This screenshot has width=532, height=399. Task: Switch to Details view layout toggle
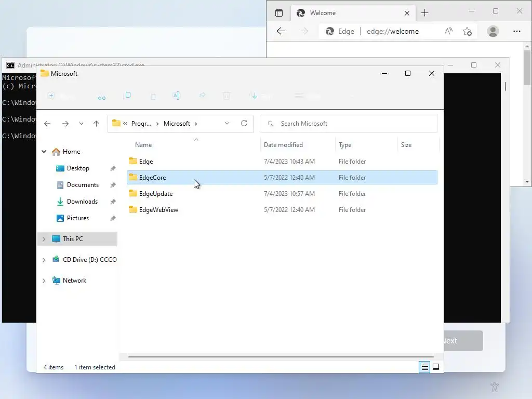coord(424,367)
